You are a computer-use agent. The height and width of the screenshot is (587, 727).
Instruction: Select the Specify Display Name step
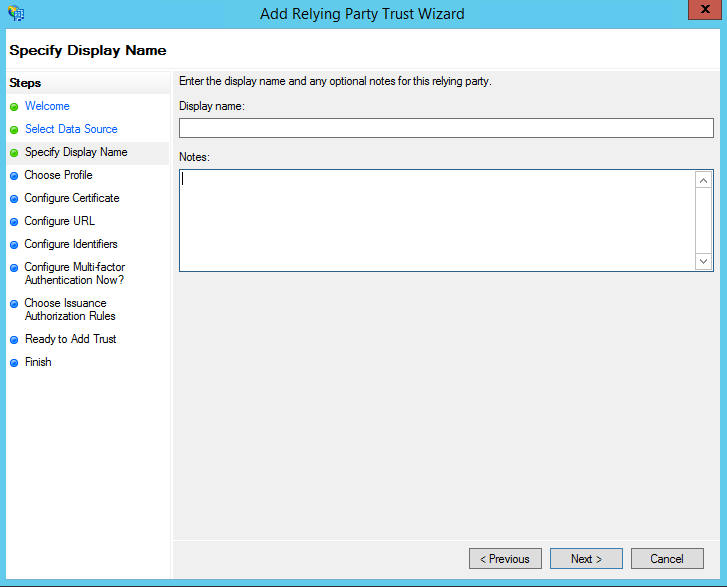click(76, 152)
